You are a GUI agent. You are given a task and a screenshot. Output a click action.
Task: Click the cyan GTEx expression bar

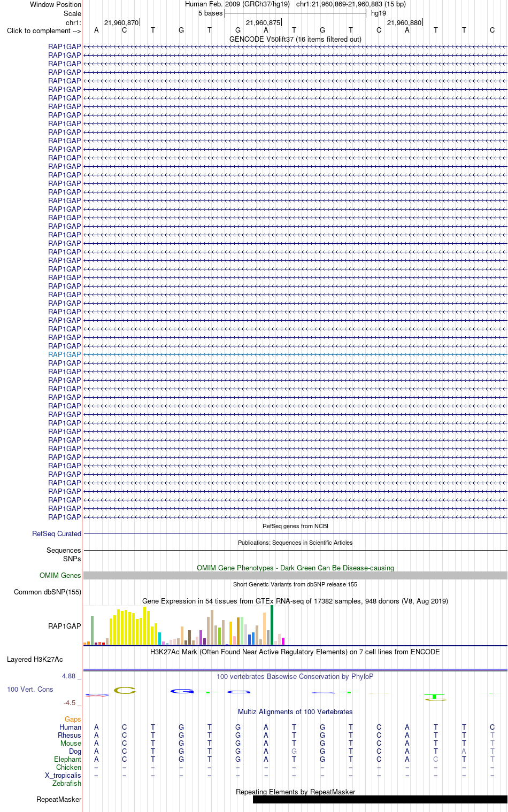click(x=159, y=638)
